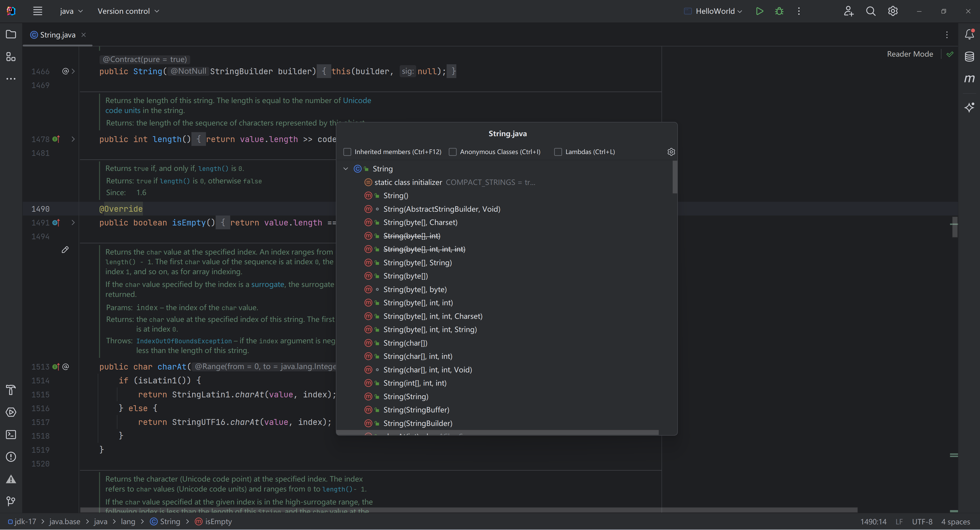Click the editor horizontal scrollbar
Image resolution: width=980 pixels, height=530 pixels.
click(x=469, y=510)
